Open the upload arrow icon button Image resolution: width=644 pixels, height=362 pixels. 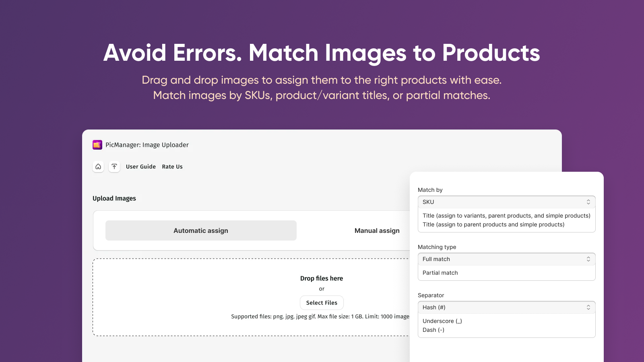pyautogui.click(x=114, y=167)
